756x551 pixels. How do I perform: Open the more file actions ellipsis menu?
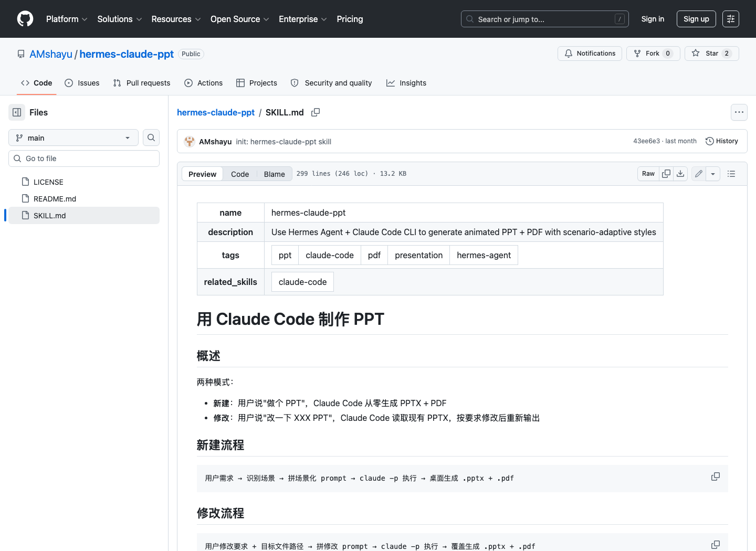739,112
